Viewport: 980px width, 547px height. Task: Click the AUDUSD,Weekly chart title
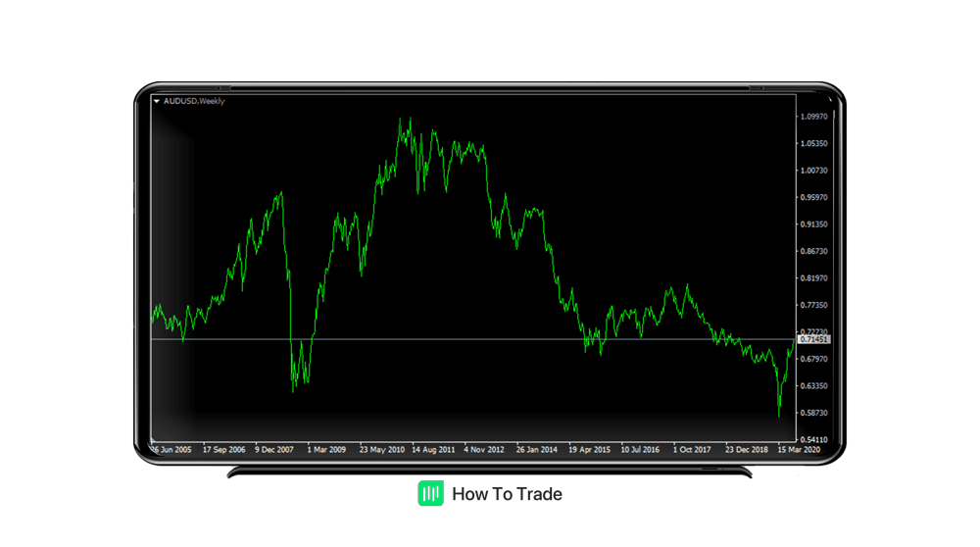[194, 101]
